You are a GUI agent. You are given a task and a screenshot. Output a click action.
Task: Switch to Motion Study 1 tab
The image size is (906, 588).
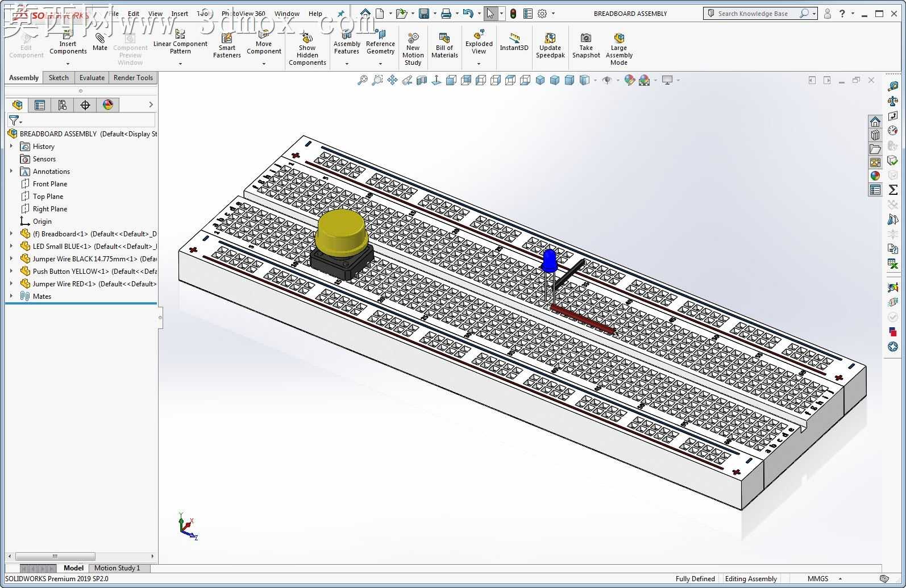tap(117, 568)
